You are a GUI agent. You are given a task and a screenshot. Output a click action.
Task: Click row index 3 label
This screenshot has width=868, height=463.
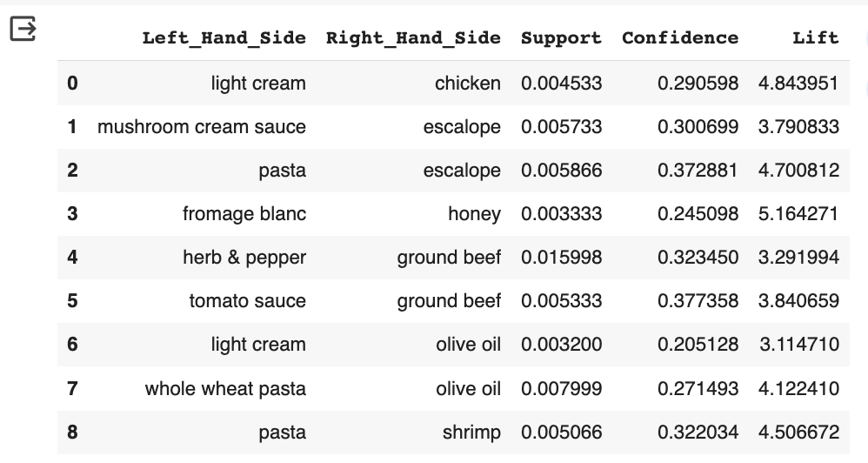[72, 214]
